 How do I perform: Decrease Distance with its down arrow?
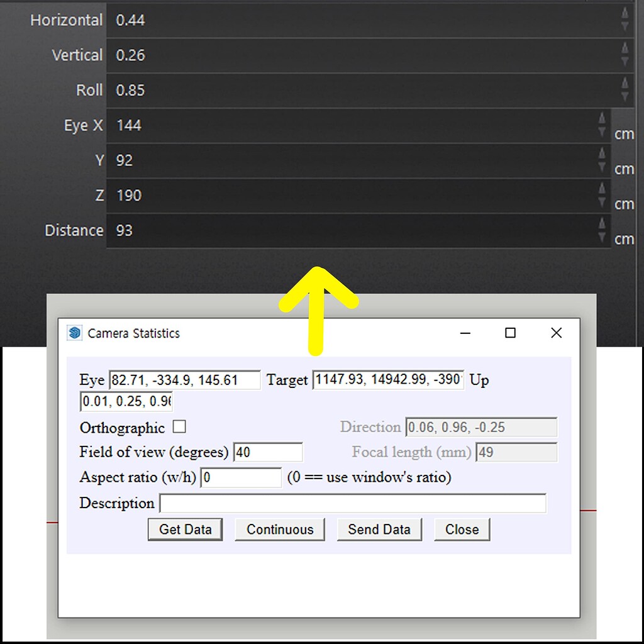[602, 235]
